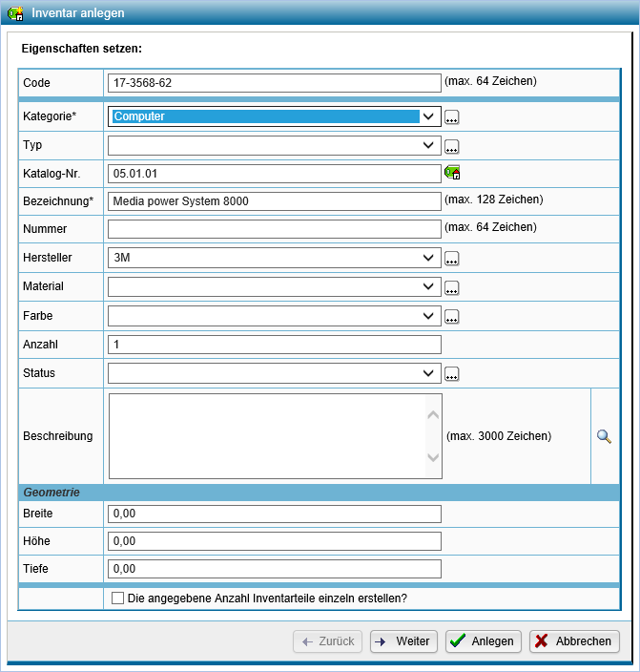
Task: Click the magnifier icon next to Beschreibung
Action: [604, 436]
